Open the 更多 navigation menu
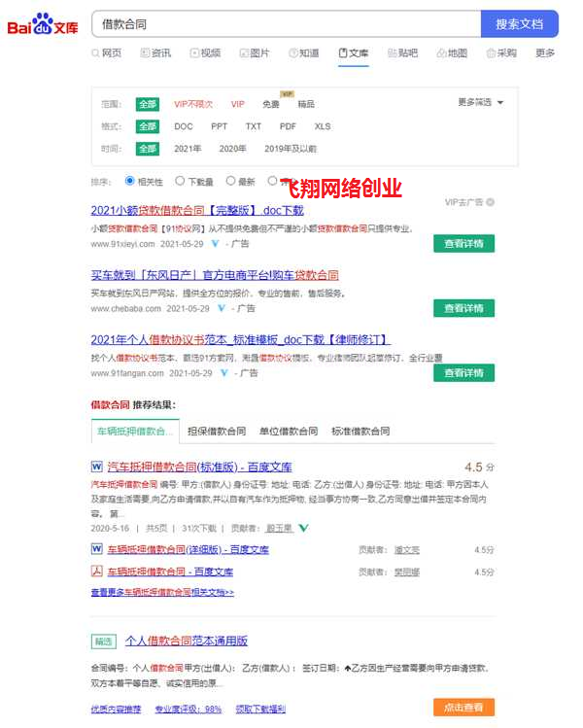583x728 pixels. coord(545,53)
